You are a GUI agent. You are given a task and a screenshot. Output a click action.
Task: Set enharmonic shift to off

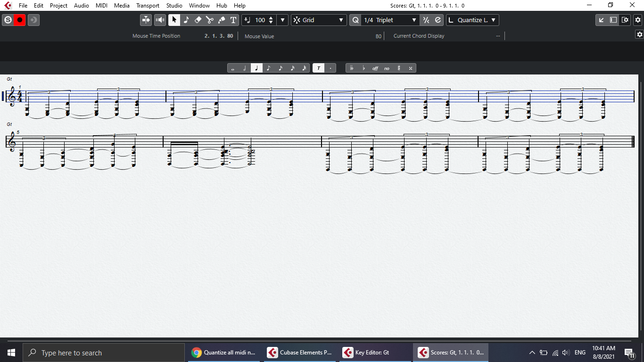375,68
